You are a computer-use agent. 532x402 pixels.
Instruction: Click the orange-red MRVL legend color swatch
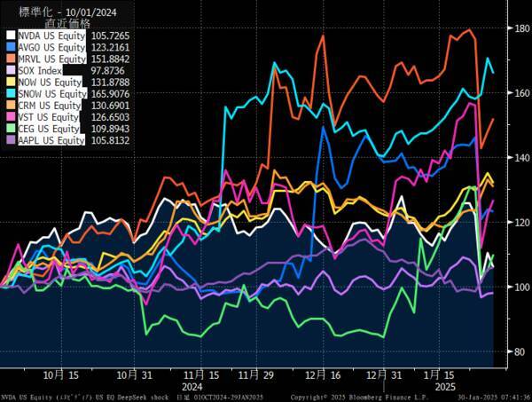[x=12, y=59]
